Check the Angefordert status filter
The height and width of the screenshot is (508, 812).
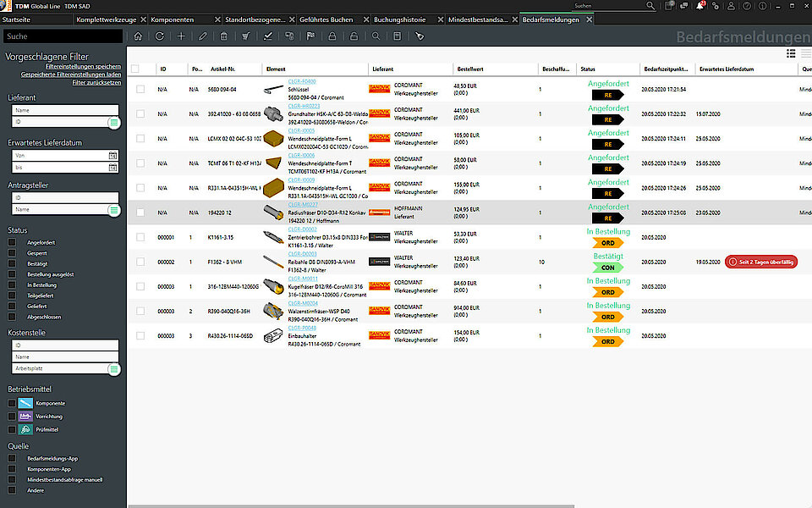tap(12, 242)
